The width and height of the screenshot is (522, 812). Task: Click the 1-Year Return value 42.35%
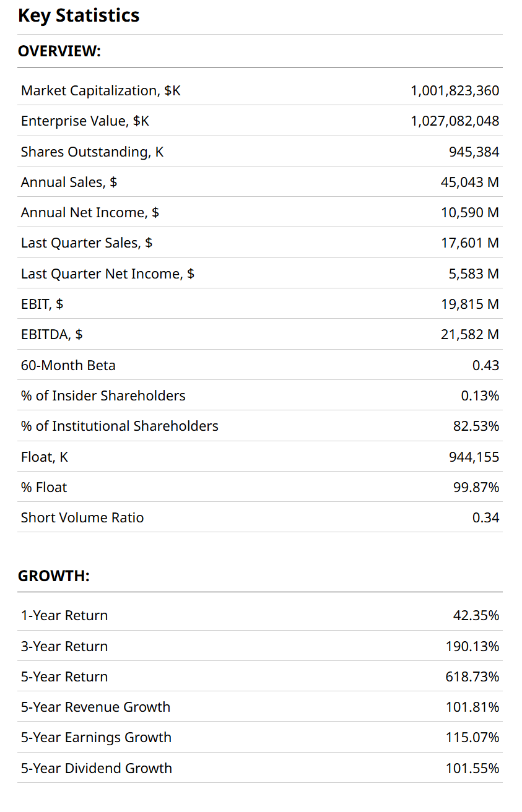tap(476, 615)
